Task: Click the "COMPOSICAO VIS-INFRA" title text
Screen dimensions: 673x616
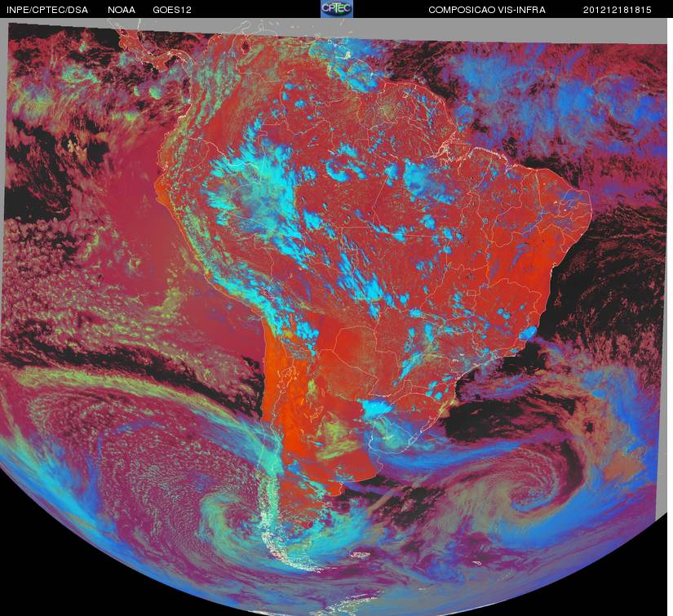Action: coord(487,10)
